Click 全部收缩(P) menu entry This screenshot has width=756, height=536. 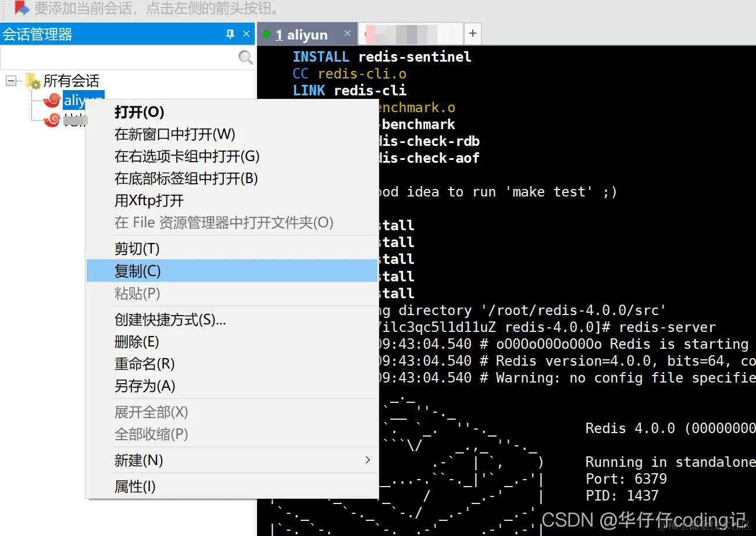click(x=232, y=434)
